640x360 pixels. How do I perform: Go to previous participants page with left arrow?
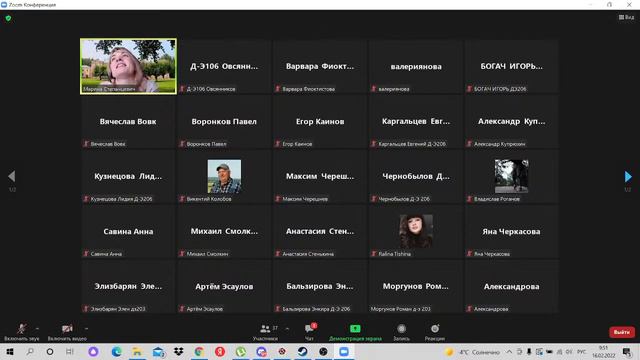pyautogui.click(x=12, y=176)
